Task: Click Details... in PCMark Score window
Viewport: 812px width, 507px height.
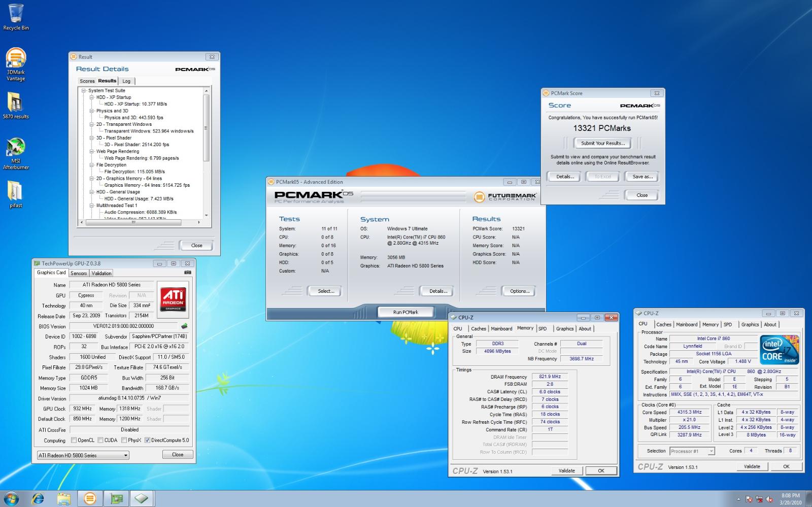Action: pos(565,177)
